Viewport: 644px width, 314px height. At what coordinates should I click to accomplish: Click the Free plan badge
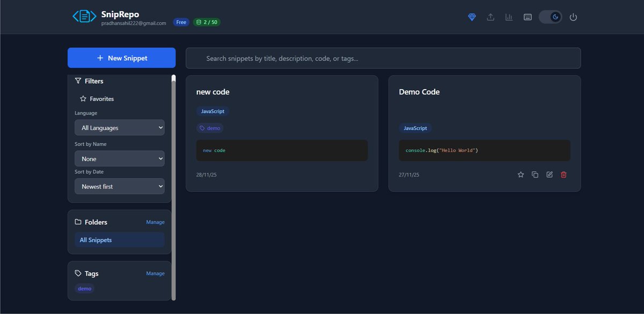tap(181, 23)
